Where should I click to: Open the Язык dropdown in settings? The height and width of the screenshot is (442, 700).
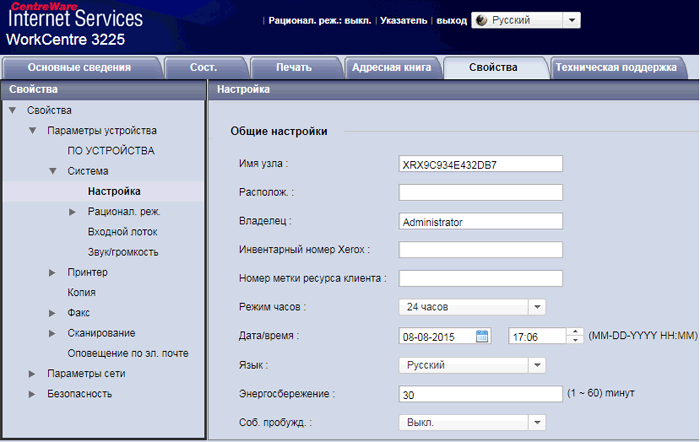click(472, 365)
